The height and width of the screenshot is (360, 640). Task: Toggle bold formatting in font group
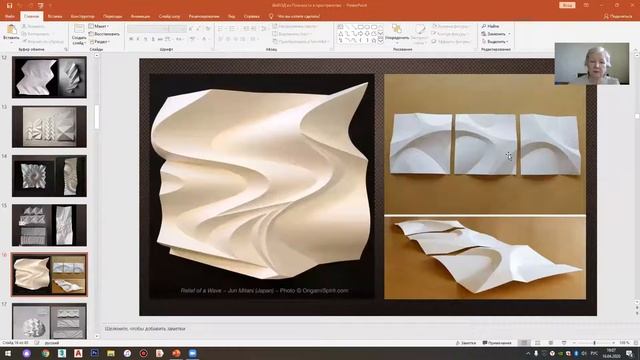[x=131, y=39]
